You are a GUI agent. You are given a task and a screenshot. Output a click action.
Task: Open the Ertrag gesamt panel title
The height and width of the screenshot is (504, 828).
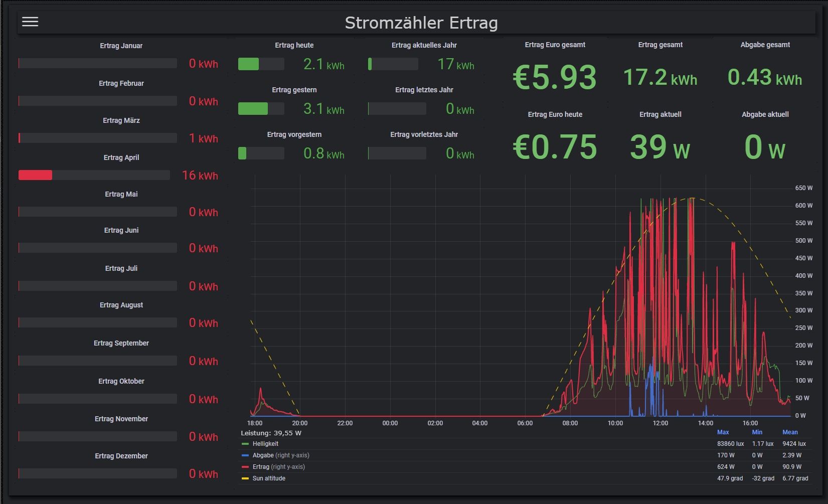[660, 45]
